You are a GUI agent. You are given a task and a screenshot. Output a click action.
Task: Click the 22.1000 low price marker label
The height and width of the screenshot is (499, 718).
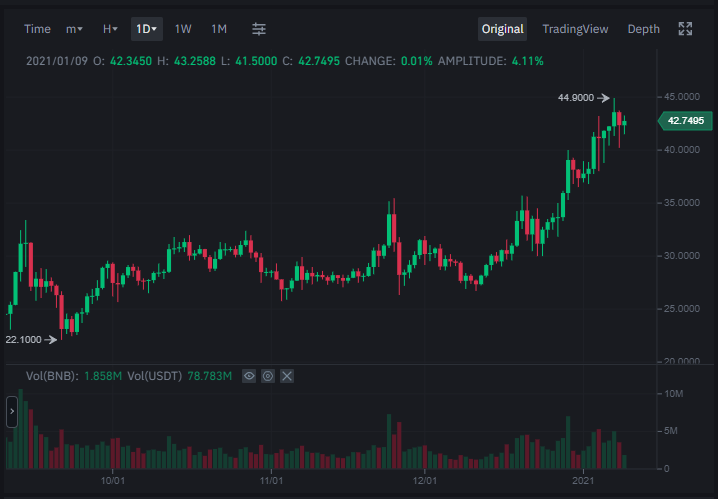[x=23, y=340]
